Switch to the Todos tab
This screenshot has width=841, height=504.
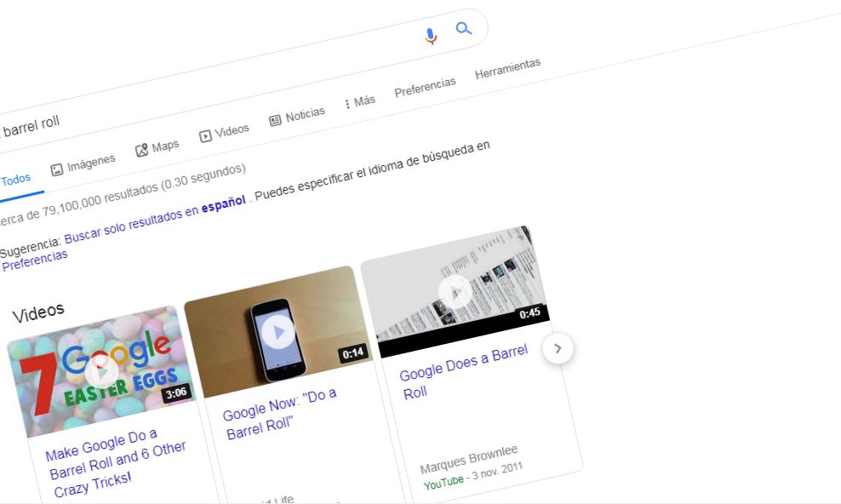(x=18, y=179)
